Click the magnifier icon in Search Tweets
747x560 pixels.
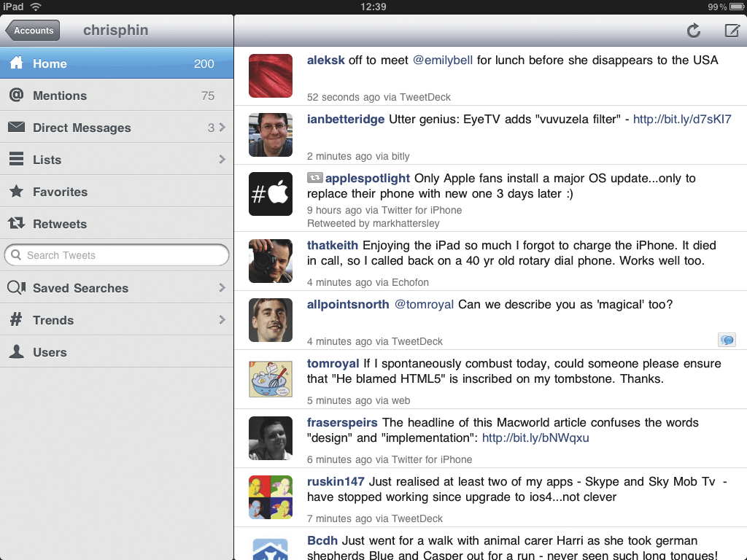click(16, 254)
